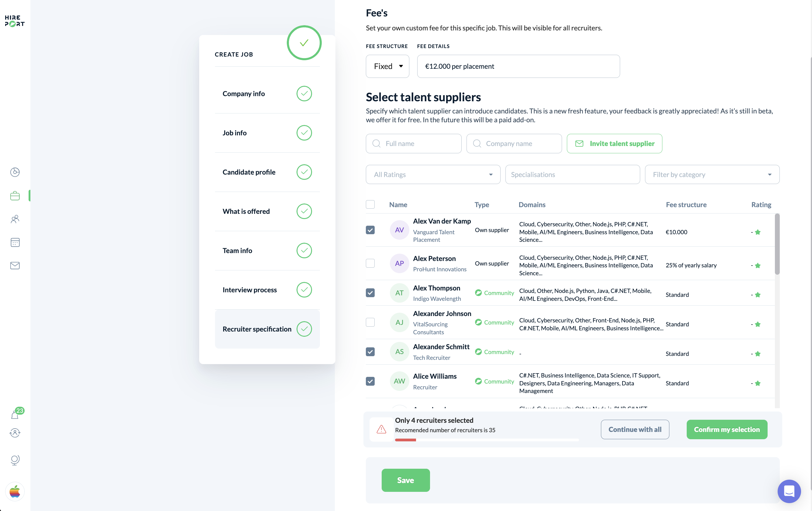This screenshot has height=511, width=812.
Task: Click the Invite talent supplier button
Action: pos(614,143)
